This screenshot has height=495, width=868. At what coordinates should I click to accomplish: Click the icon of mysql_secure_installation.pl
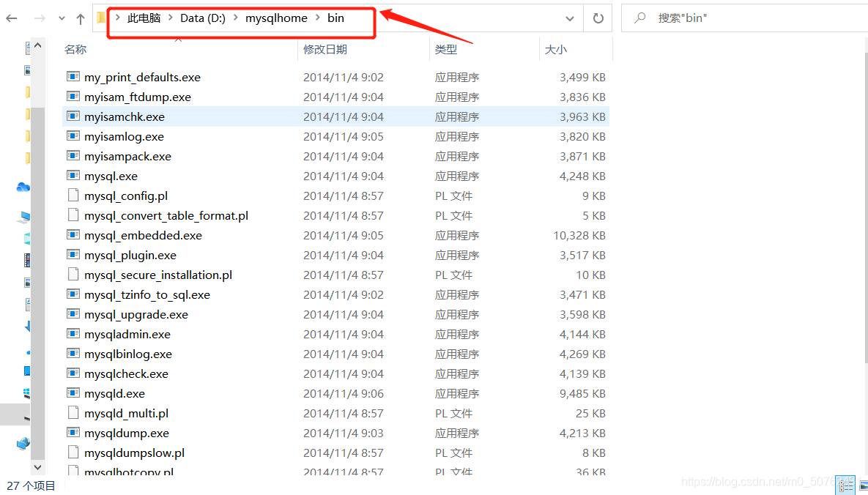click(73, 275)
